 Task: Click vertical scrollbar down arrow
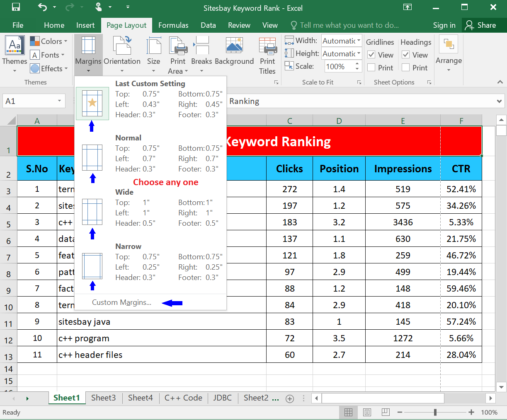coord(501,388)
